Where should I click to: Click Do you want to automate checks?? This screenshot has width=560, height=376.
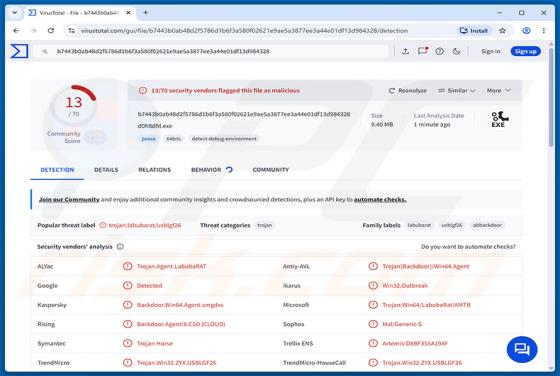pyautogui.click(x=468, y=247)
